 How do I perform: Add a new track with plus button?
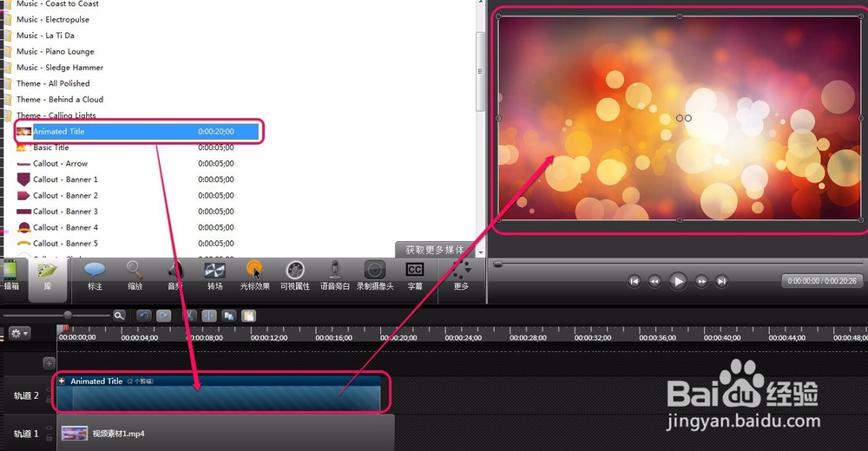49,363
